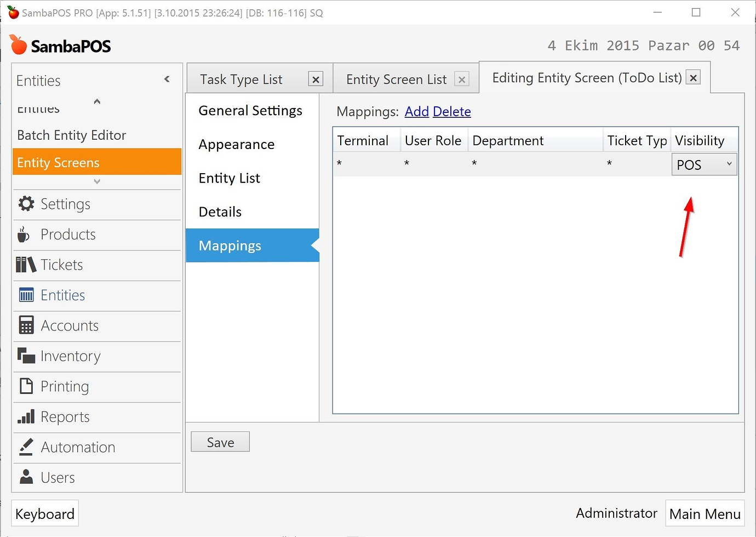Click the Entities card icon in sidebar
Viewport: 756px width, 537px height.
tap(26, 295)
